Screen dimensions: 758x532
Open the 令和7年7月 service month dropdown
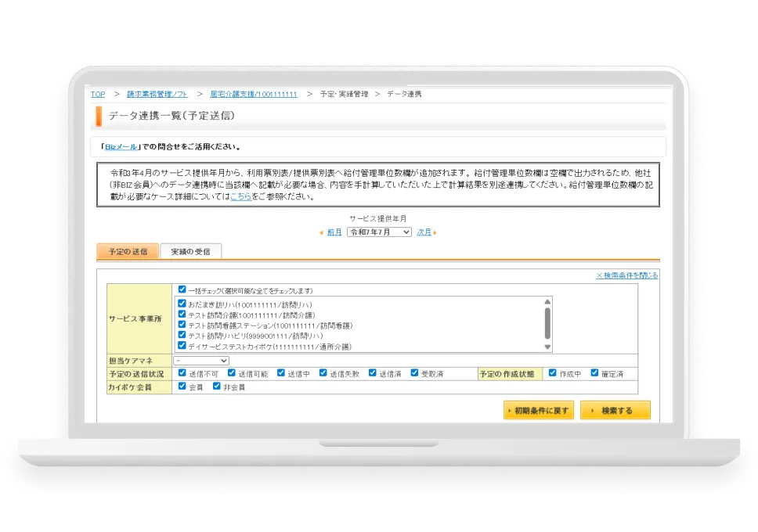[x=379, y=232]
